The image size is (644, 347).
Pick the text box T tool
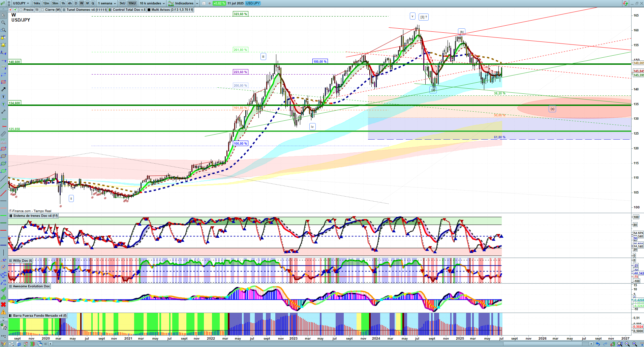pos(3,97)
